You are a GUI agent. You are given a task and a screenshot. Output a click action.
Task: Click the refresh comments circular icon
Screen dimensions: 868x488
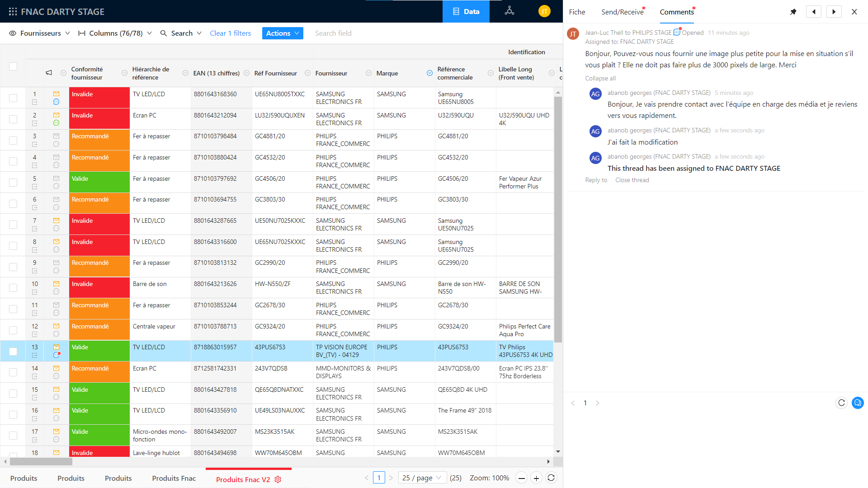(x=841, y=403)
